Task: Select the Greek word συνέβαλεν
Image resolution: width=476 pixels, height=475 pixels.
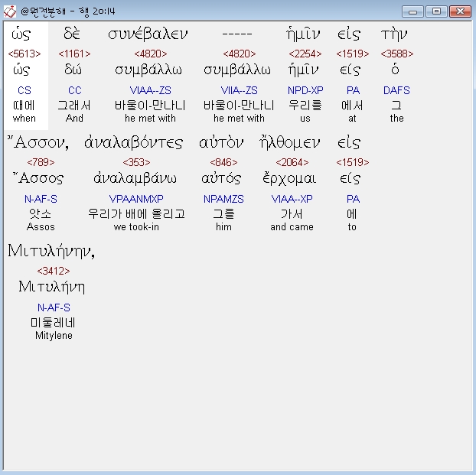Action: coord(148,34)
